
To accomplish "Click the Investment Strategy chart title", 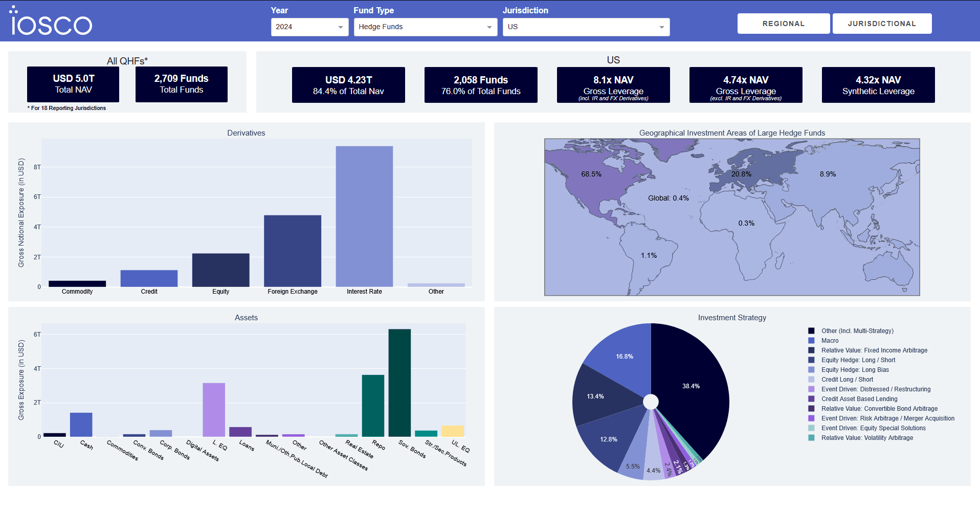I will coord(732,318).
